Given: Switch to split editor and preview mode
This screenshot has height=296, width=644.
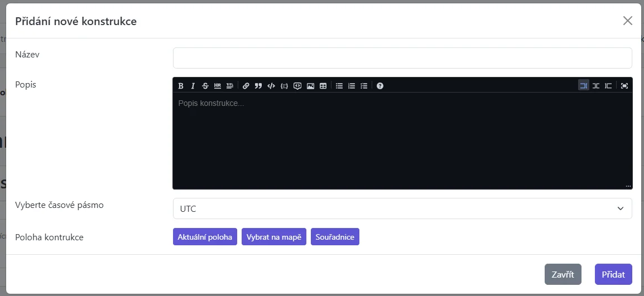Looking at the screenshot, I should click(596, 86).
